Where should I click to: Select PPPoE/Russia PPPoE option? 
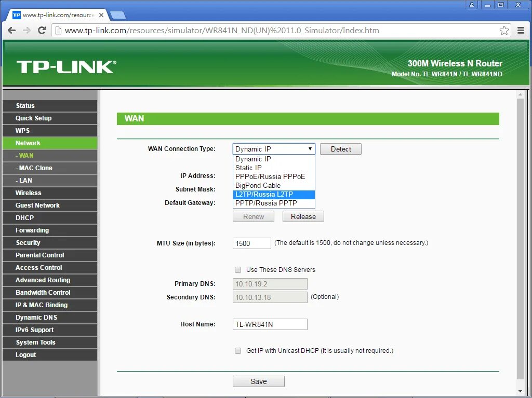point(274,176)
